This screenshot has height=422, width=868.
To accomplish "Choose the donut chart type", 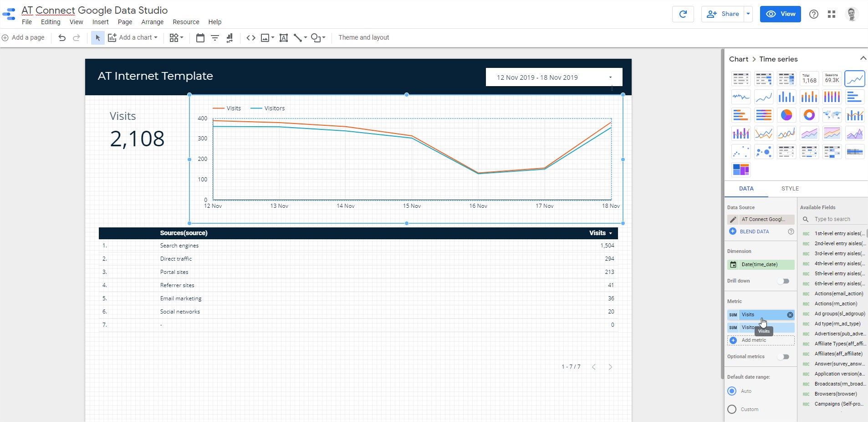I will [809, 115].
